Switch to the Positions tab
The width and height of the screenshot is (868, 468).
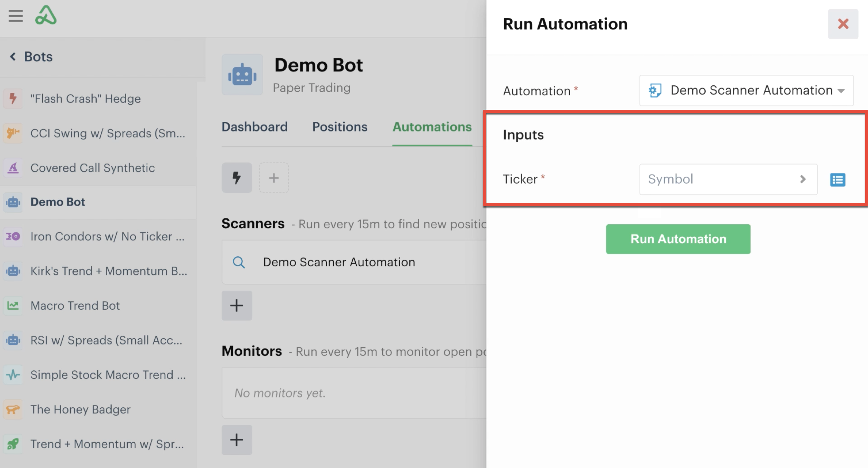click(x=340, y=127)
